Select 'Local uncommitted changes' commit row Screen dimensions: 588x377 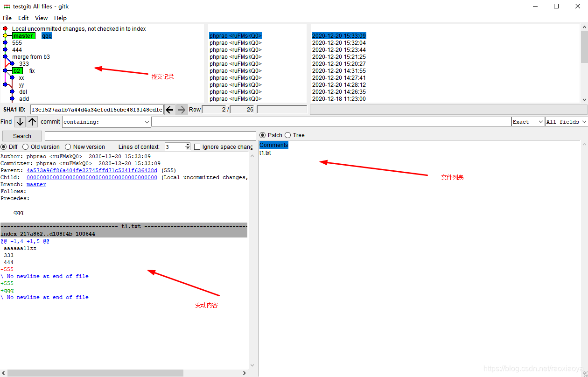point(79,29)
